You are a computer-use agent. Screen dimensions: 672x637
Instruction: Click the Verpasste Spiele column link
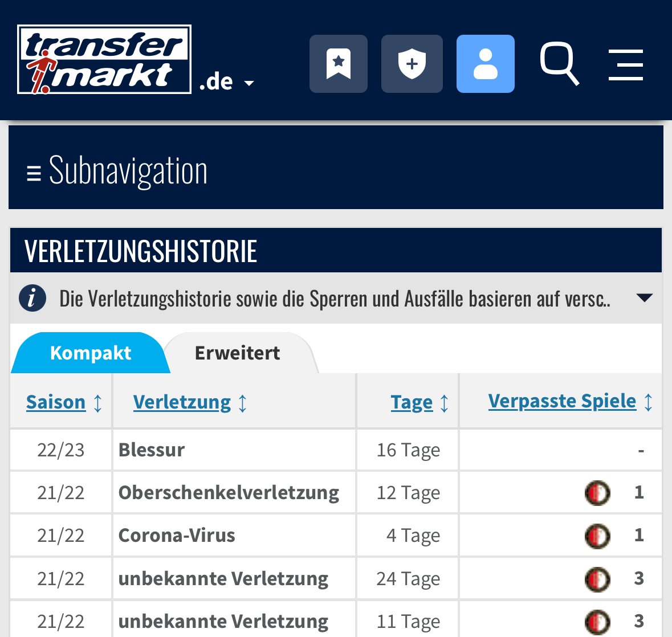tap(562, 401)
